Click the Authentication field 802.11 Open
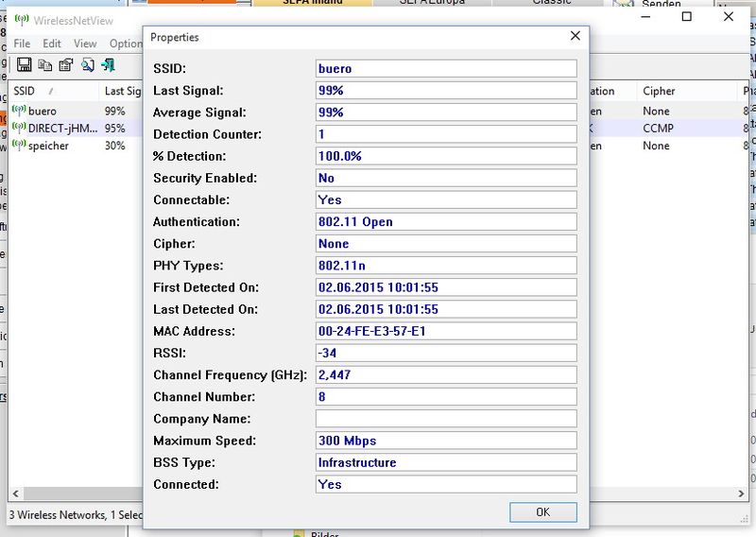The height and width of the screenshot is (537, 756). click(x=446, y=222)
